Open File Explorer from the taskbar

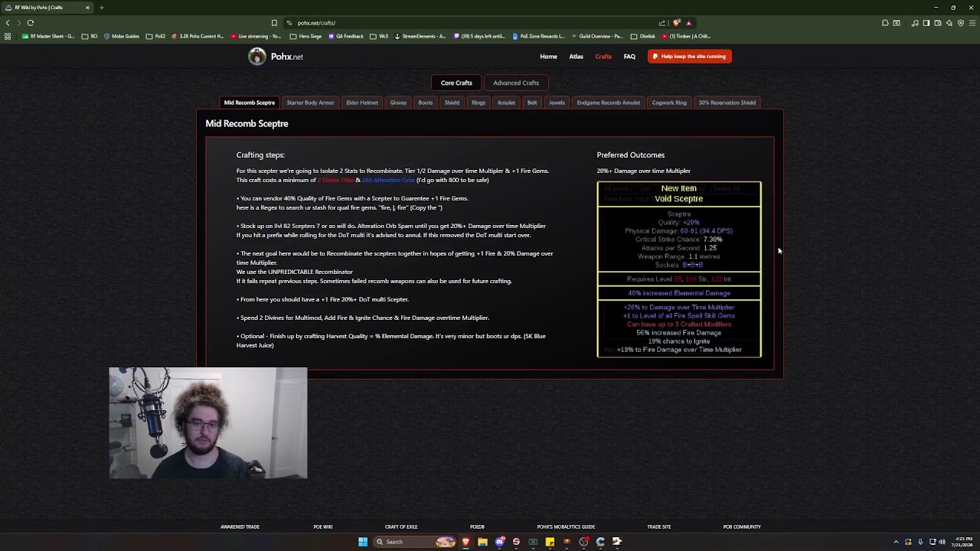482,542
